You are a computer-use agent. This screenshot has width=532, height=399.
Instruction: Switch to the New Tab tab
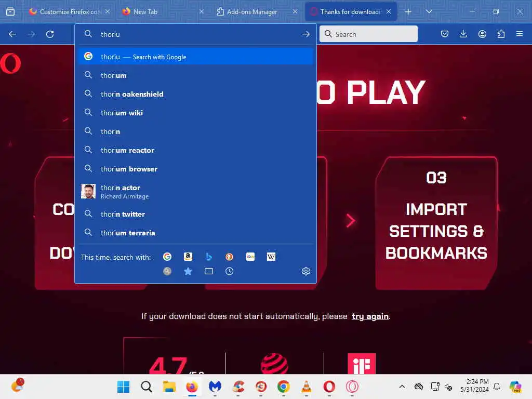pyautogui.click(x=163, y=11)
